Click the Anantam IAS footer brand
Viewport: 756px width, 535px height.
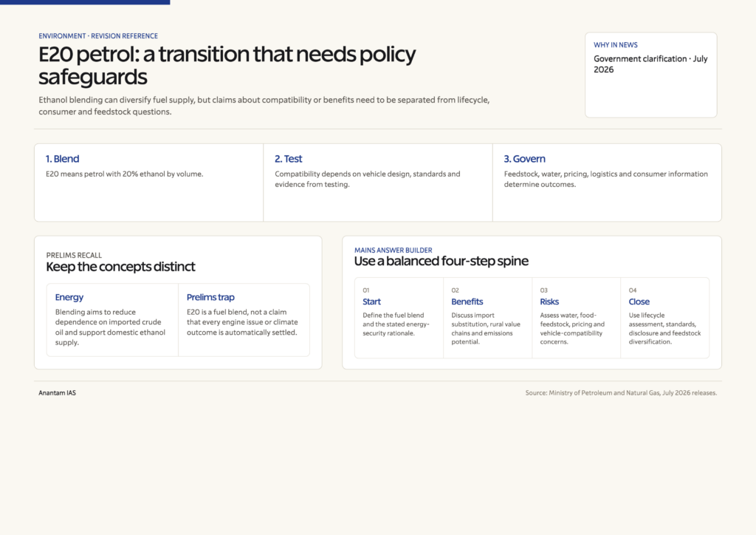[57, 393]
